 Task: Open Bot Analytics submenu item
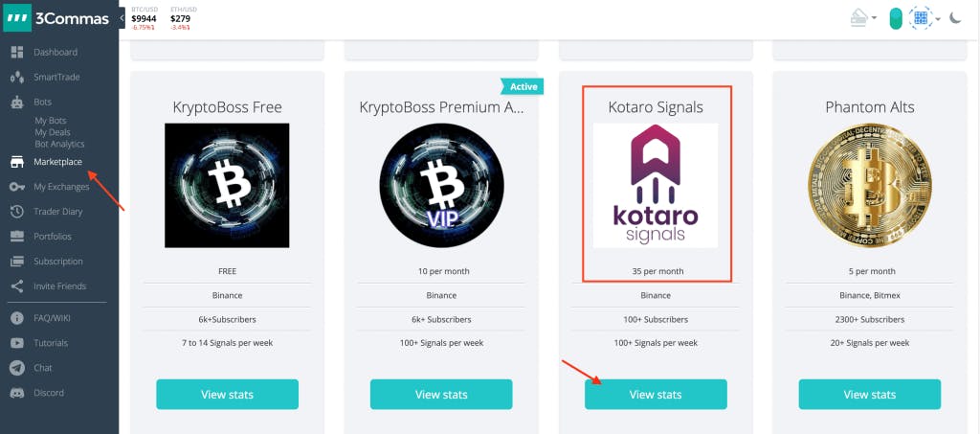[x=59, y=144]
